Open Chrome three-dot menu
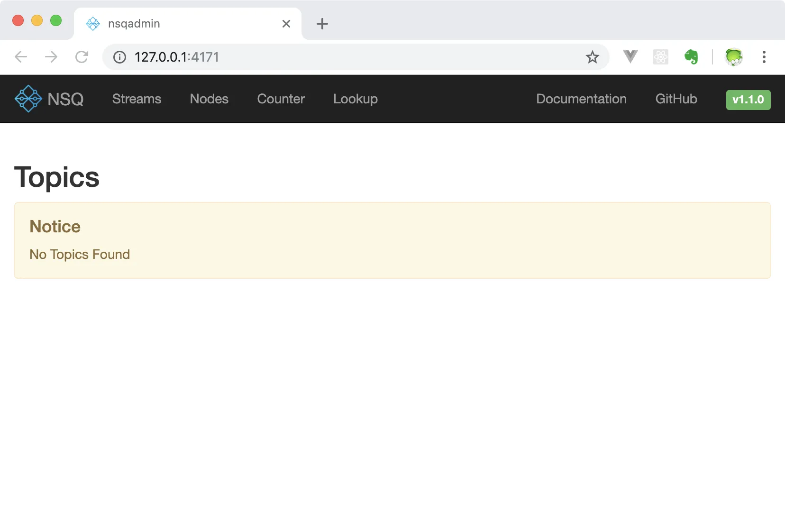Screen dimensions: 785x532 tap(764, 57)
